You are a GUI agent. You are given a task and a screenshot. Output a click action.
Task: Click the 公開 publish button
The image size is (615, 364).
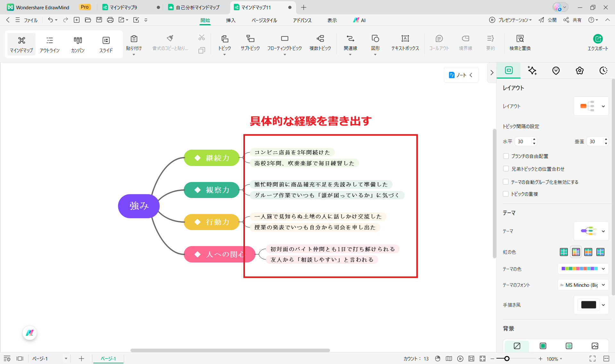pyautogui.click(x=548, y=20)
